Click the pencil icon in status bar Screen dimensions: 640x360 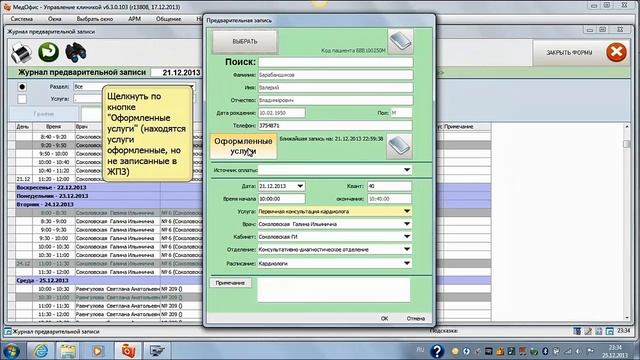coord(588,331)
